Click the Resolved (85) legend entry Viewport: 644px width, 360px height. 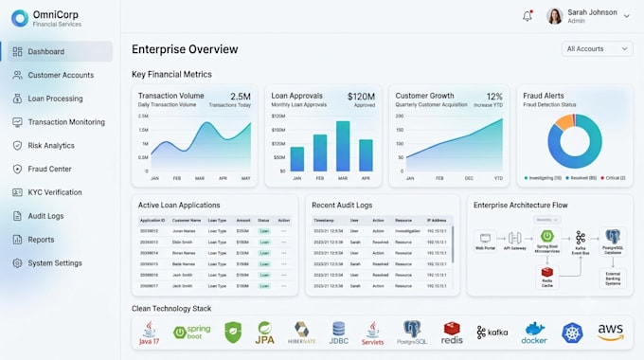click(581, 178)
